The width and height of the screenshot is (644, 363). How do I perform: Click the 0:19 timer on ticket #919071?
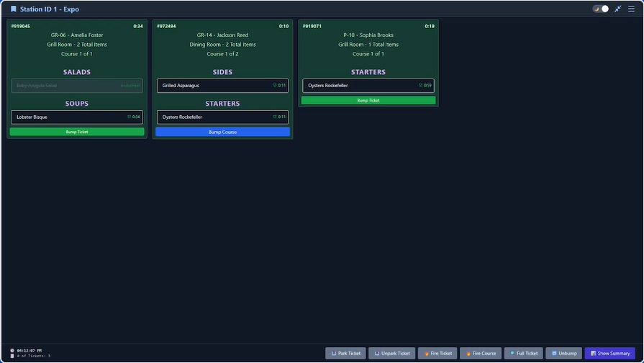(430, 27)
